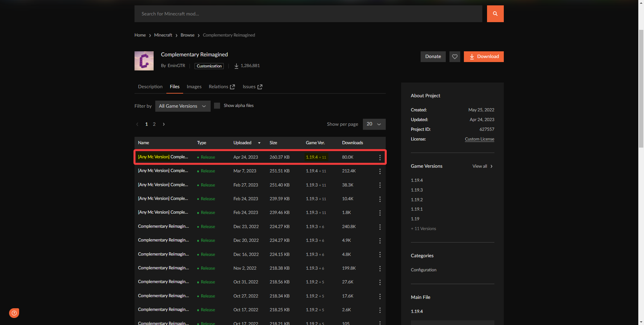
Task: Open three-dot menu for Mar 7, 2023 file
Action: (380, 171)
